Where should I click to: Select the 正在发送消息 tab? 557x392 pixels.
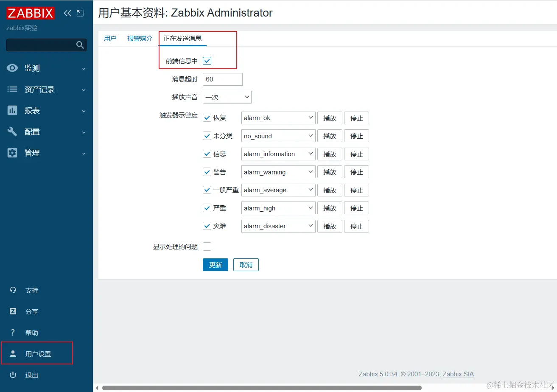click(x=182, y=39)
